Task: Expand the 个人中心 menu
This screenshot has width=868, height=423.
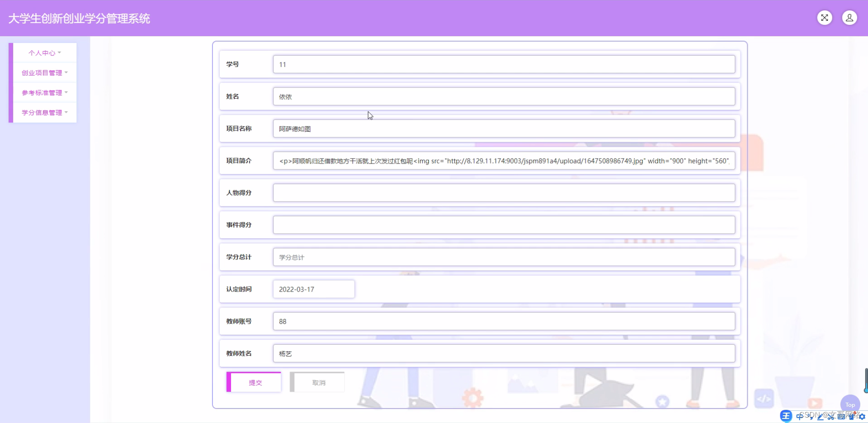Action: click(45, 53)
